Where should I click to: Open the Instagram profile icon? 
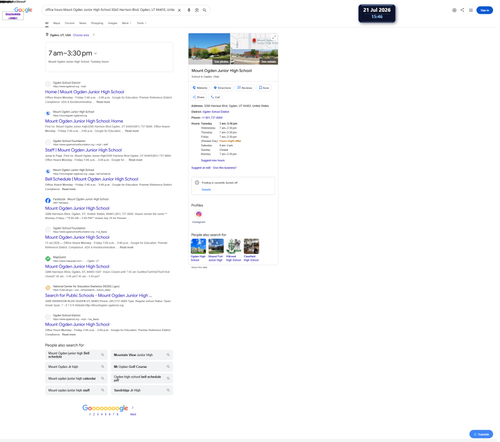[x=199, y=214]
